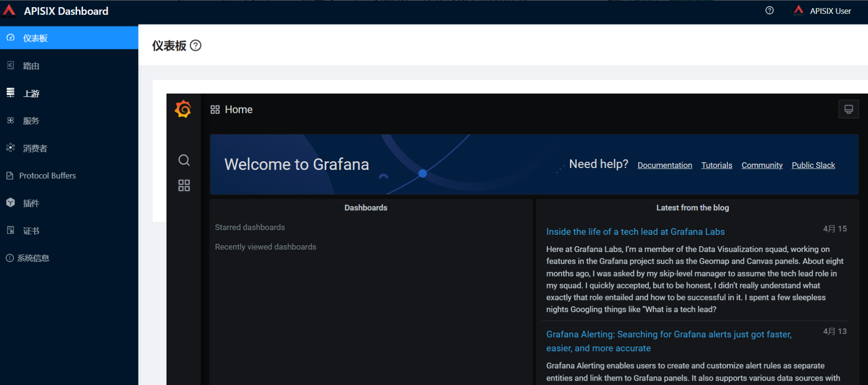The width and height of the screenshot is (868, 385).
Task: Open Grafana search magnifier icon
Action: click(184, 160)
